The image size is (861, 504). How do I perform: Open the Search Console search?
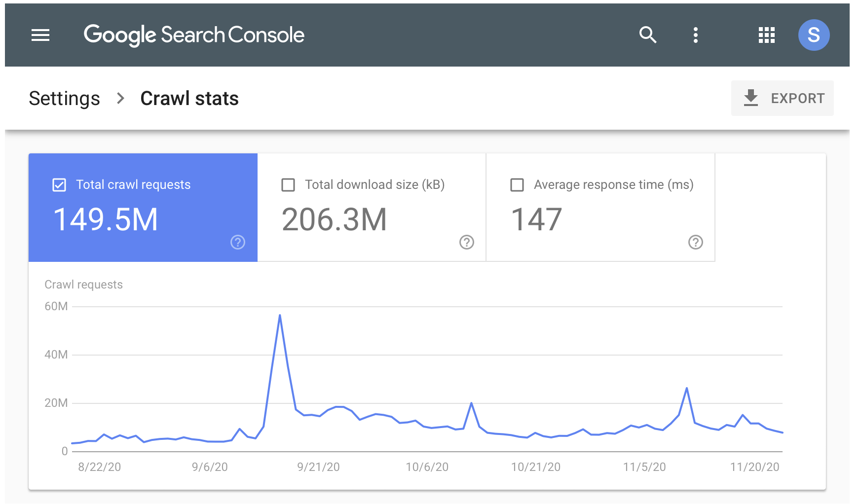pyautogui.click(x=648, y=35)
